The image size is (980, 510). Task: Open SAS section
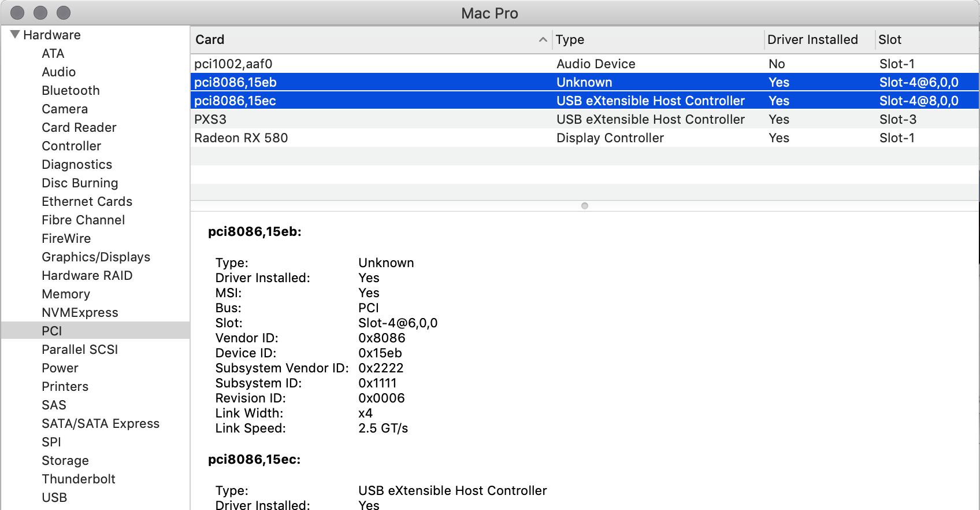[x=54, y=405]
